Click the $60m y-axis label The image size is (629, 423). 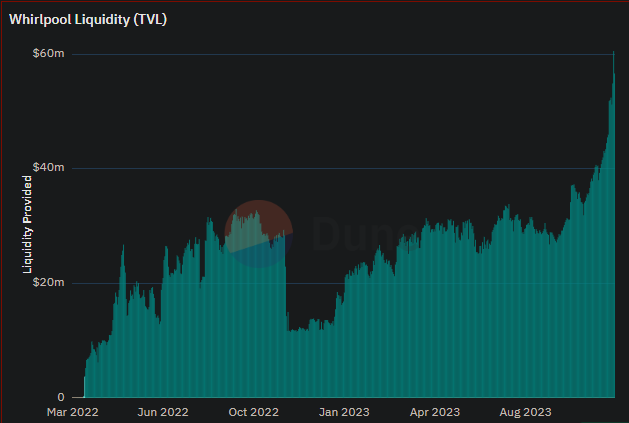[x=48, y=53]
